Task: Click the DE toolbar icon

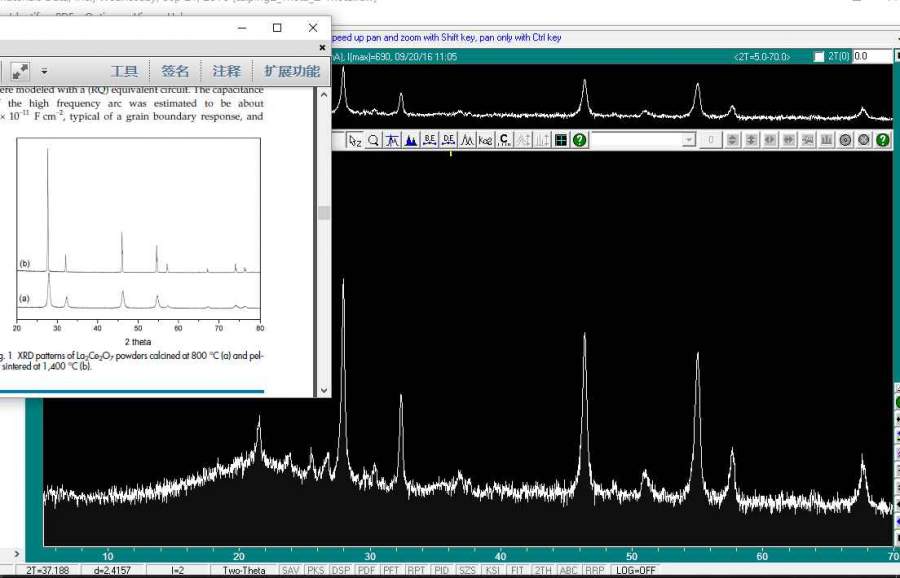Action: point(448,140)
